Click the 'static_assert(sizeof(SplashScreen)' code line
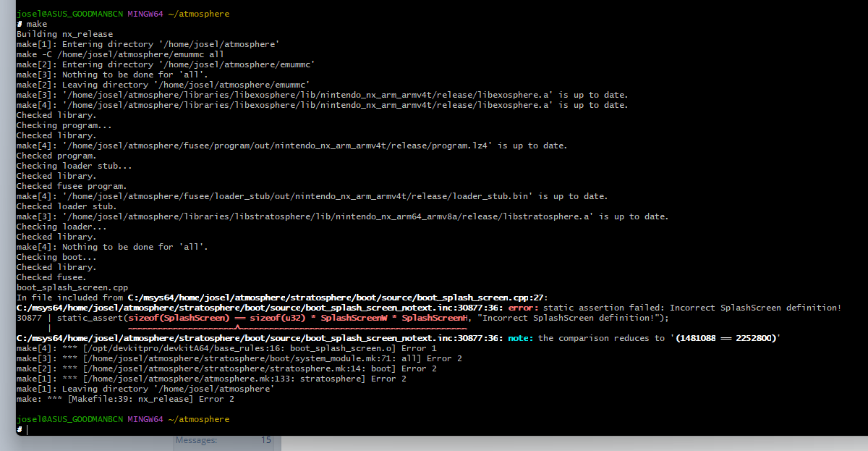Viewport: 868px width, 451px height. coord(343,318)
